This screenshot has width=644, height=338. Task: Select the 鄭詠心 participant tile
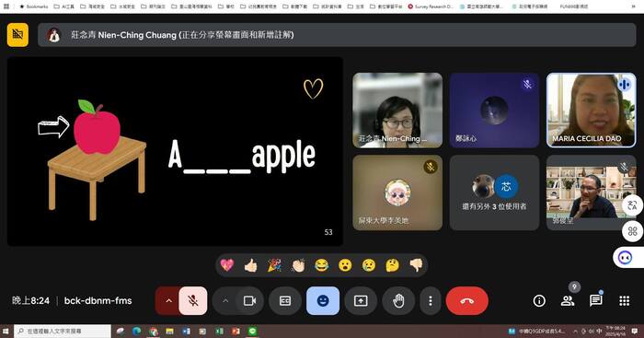click(495, 111)
